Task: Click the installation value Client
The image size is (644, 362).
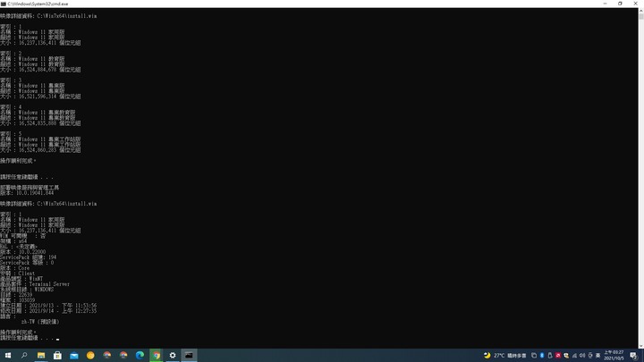Action: coord(26,274)
